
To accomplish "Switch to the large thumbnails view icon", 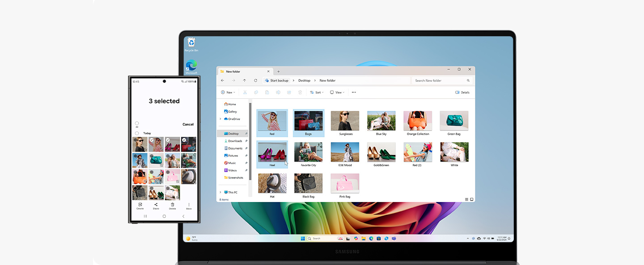I will (x=472, y=199).
